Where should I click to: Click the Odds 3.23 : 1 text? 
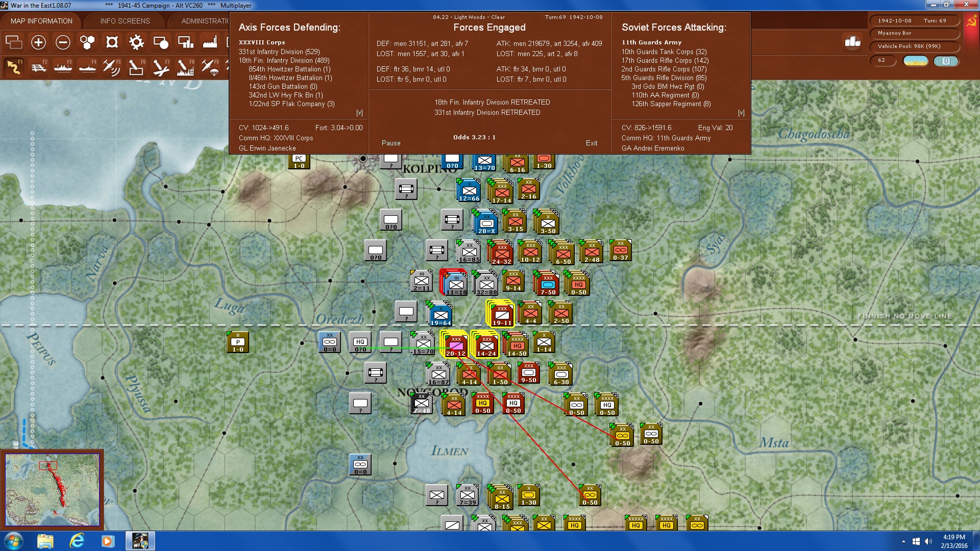(474, 137)
